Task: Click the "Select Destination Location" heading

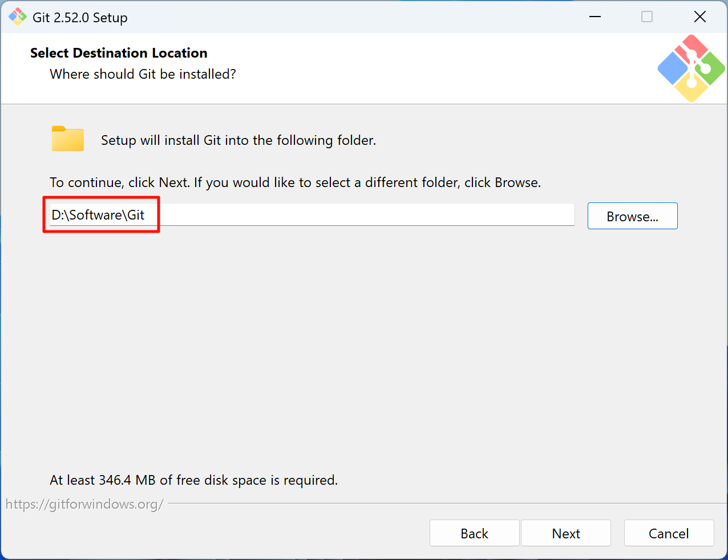Action: (x=119, y=53)
